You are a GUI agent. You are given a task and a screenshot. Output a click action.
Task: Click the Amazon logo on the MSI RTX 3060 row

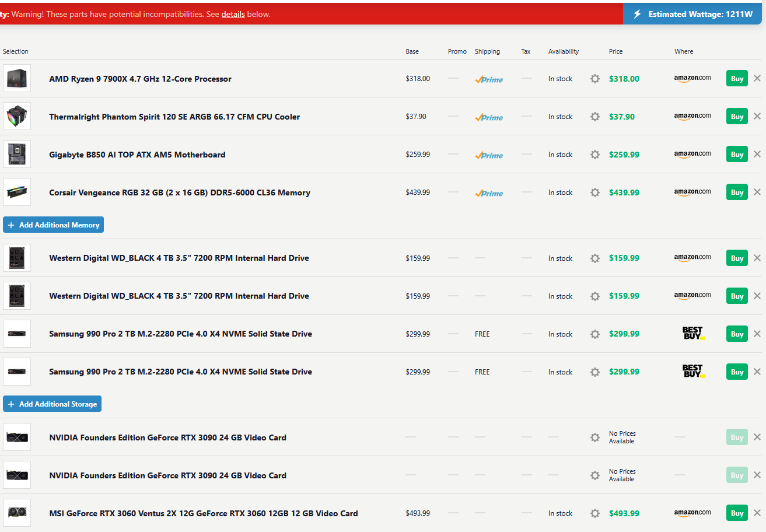pos(692,513)
